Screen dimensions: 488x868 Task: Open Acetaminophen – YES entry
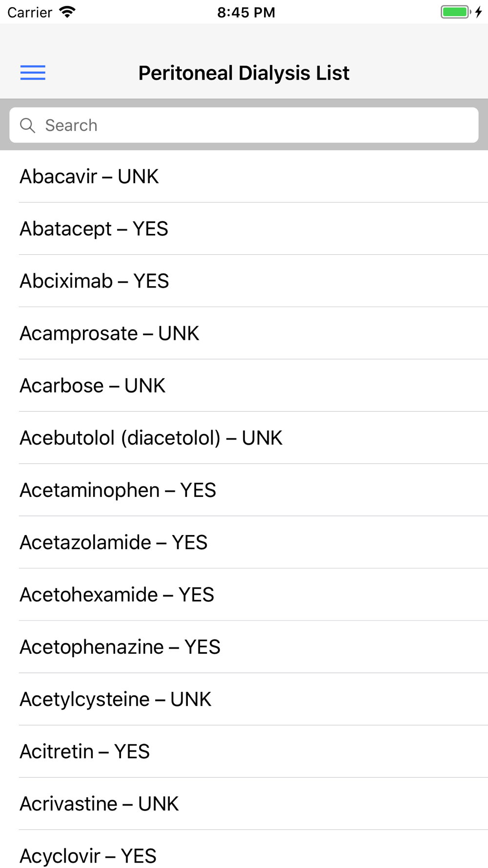(244, 490)
